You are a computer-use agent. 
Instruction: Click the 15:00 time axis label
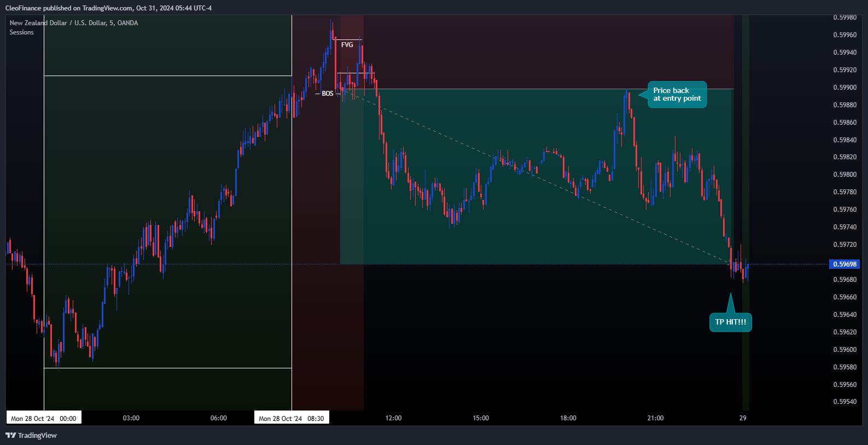tap(481, 418)
